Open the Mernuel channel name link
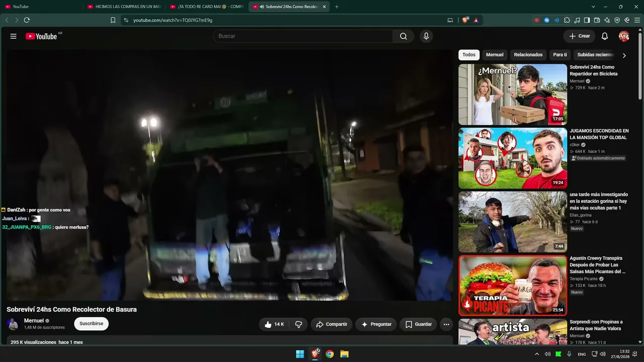Viewport: 644px width, 362px height. pos(34,321)
